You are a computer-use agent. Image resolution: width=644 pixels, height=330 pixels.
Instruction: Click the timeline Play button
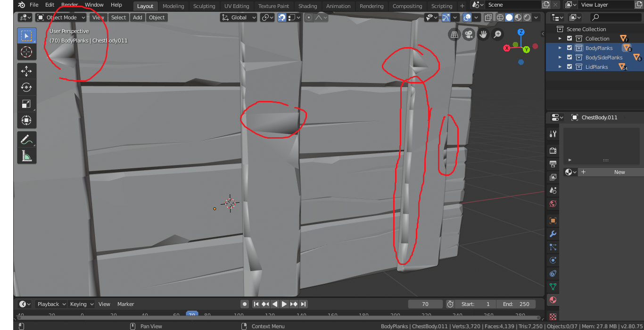(284, 304)
